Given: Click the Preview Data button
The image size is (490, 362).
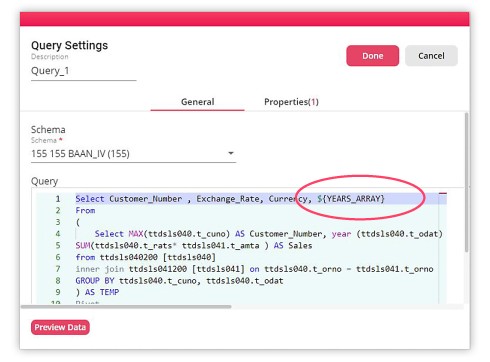Looking at the screenshot, I should [60, 327].
